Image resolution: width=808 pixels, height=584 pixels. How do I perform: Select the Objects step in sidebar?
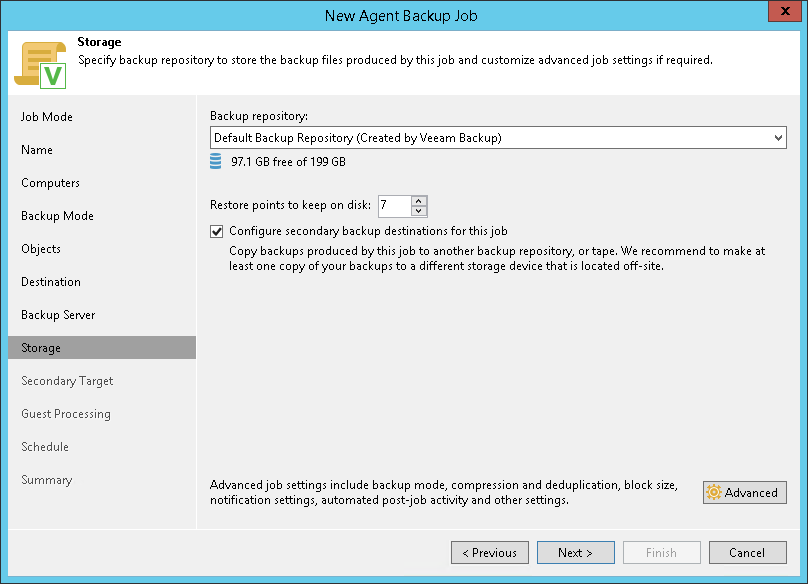pos(41,249)
